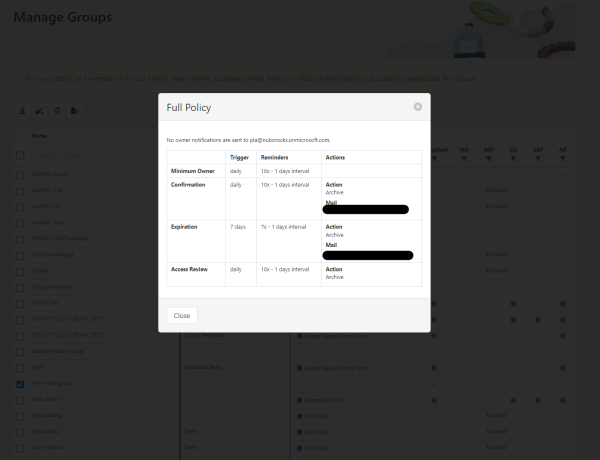600x460 pixels.
Task: Click the trash delete icon in groups toolbar
Action: click(57, 111)
